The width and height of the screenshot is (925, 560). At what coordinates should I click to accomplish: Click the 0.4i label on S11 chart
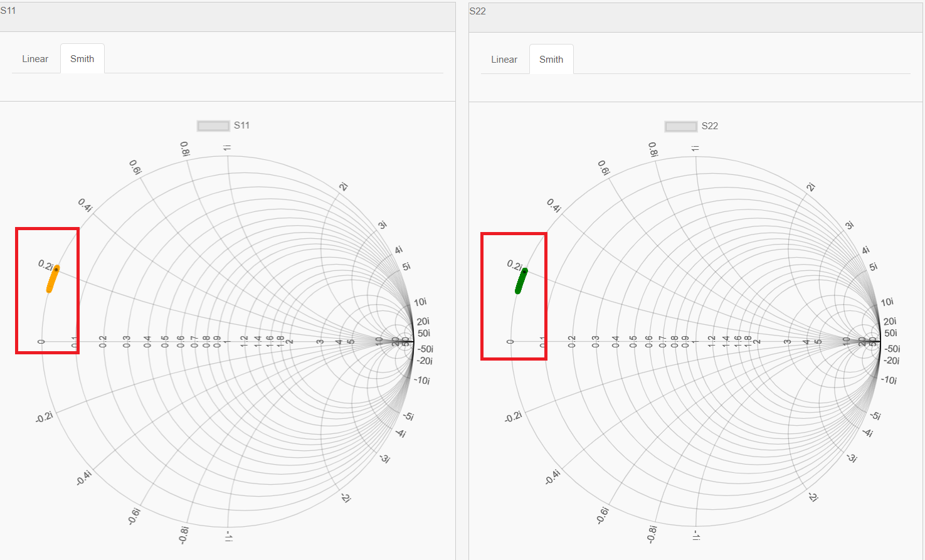pyautogui.click(x=85, y=205)
